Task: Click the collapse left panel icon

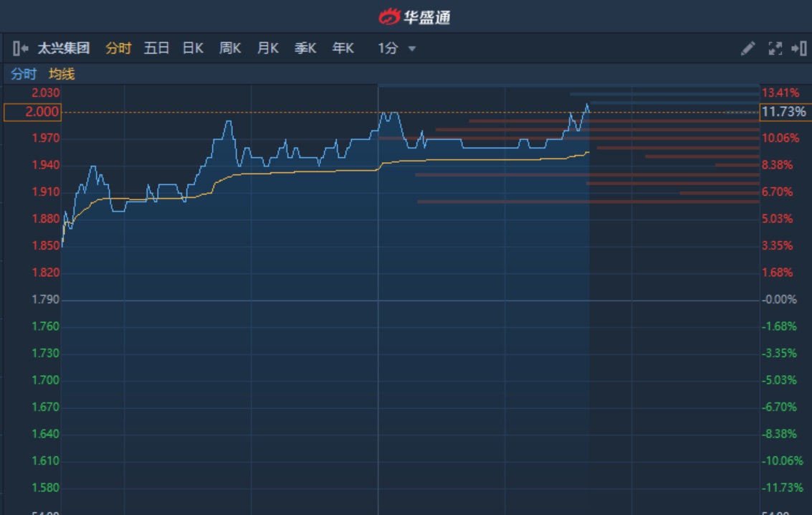Action: [x=20, y=49]
